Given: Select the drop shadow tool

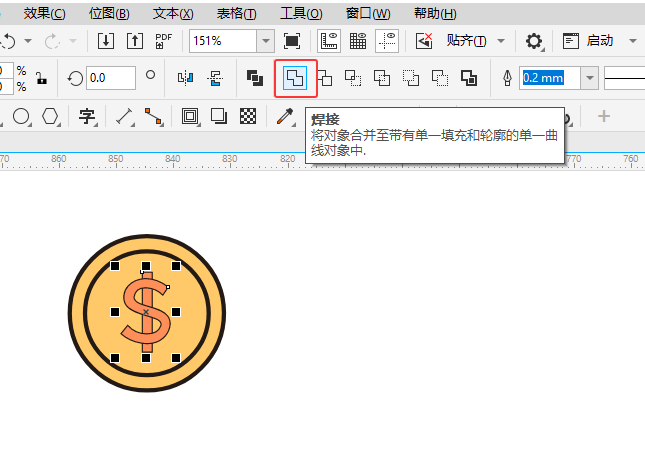Looking at the screenshot, I should point(218,116).
